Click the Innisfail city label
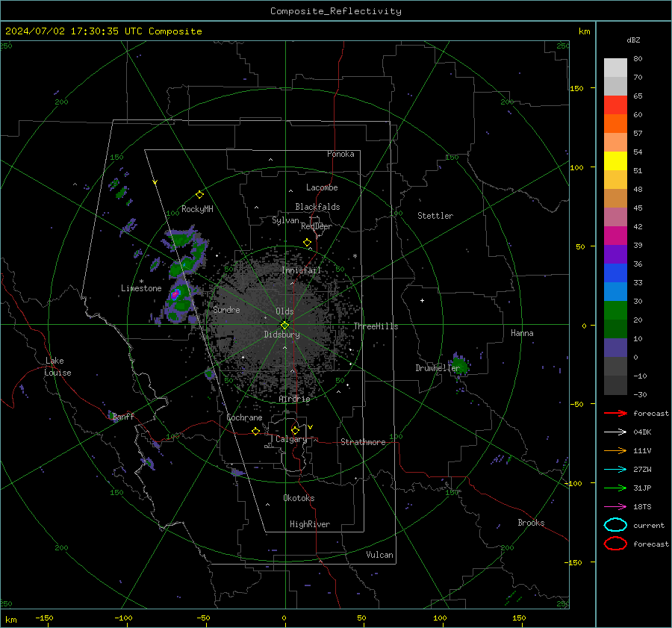The width and height of the screenshot is (672, 628). coord(301,270)
